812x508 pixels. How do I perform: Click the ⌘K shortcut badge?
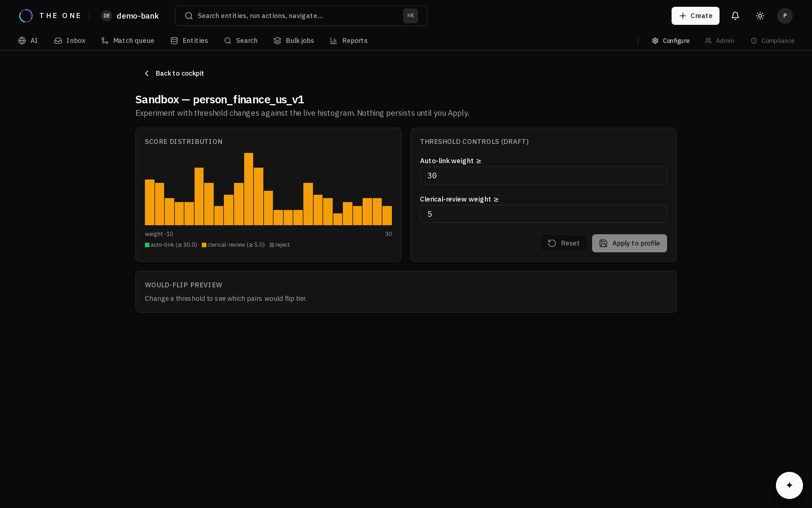[x=410, y=16]
